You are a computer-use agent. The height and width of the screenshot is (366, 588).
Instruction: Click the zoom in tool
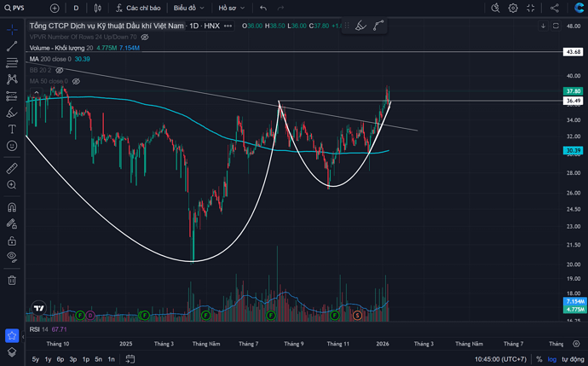(x=12, y=187)
